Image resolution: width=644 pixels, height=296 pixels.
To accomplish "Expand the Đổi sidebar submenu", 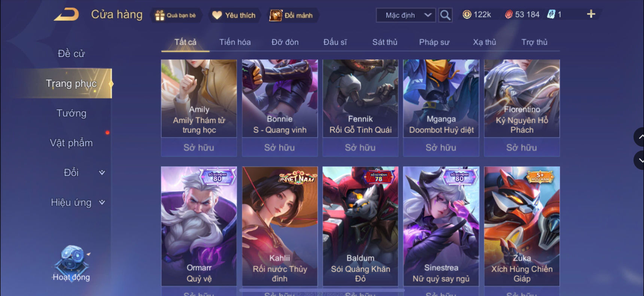I will pyautogui.click(x=101, y=173).
